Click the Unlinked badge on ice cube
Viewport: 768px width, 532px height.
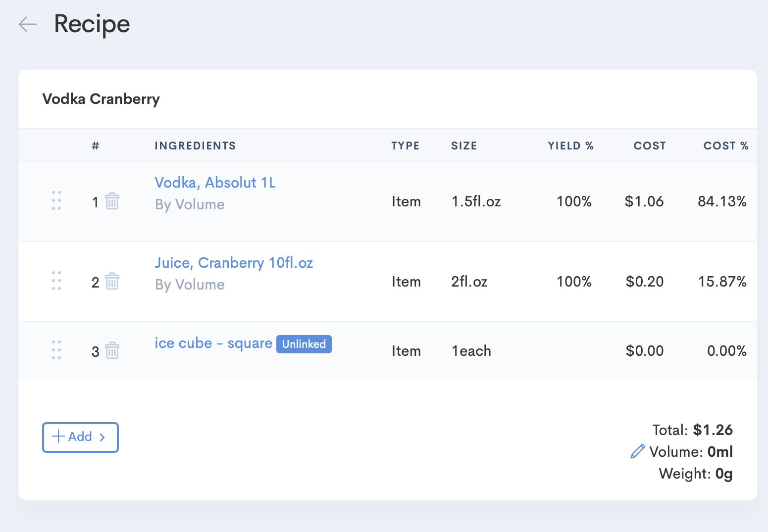pos(304,344)
